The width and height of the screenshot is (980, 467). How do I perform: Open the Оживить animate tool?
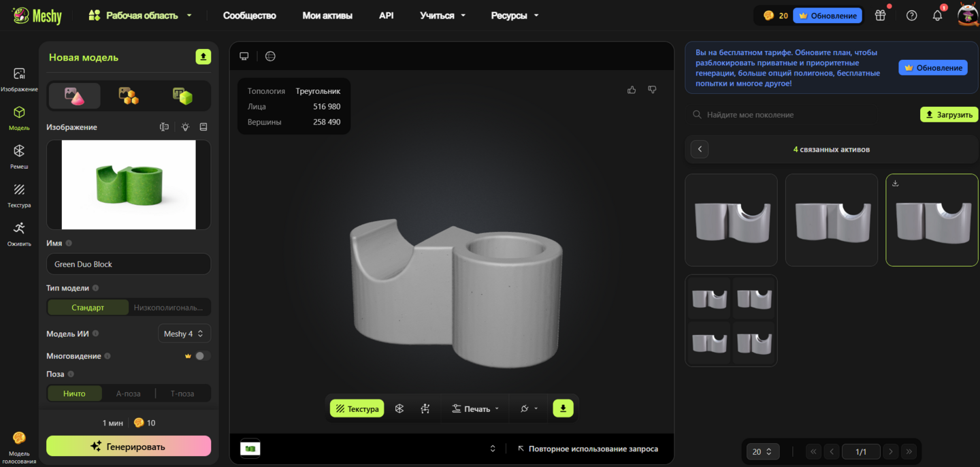pyautogui.click(x=19, y=233)
